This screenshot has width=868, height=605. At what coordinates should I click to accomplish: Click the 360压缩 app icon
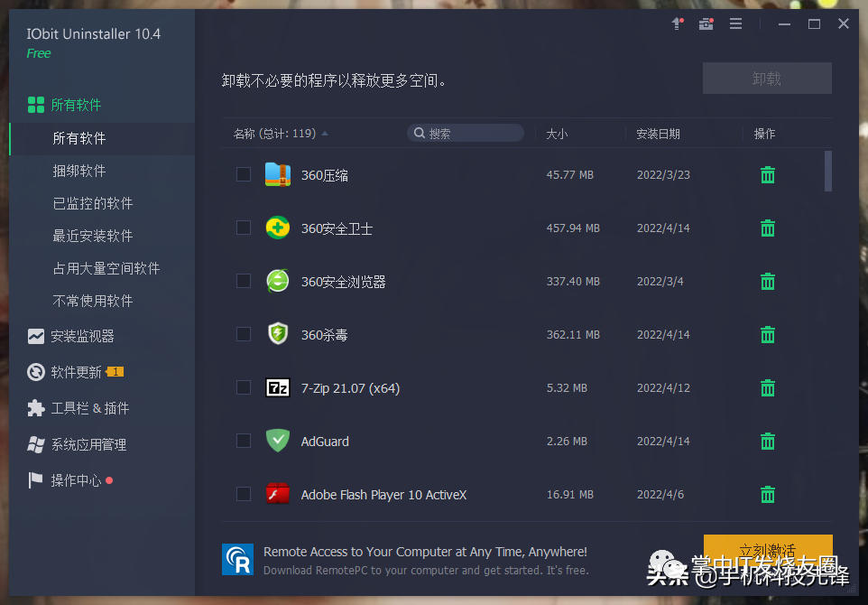point(278,174)
